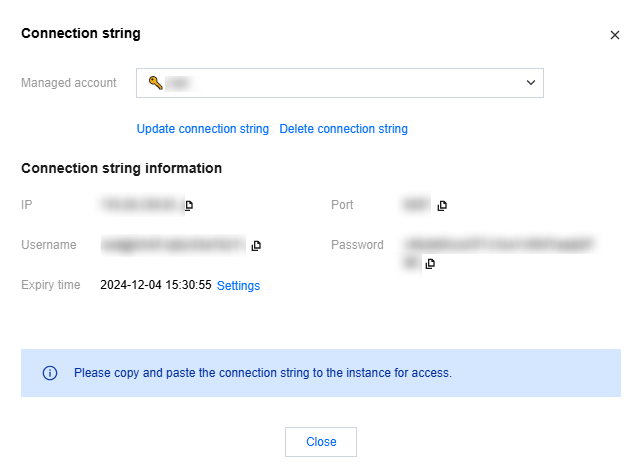The width and height of the screenshot is (639, 476).
Task: Click Update connection string link
Action: 203,129
